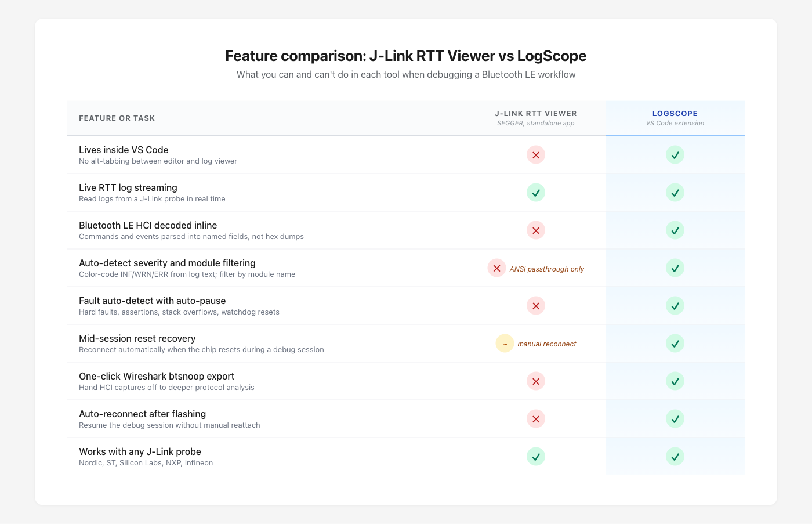Click 'Works with any J-Link probe' feature name
812x524 pixels.
140,451
